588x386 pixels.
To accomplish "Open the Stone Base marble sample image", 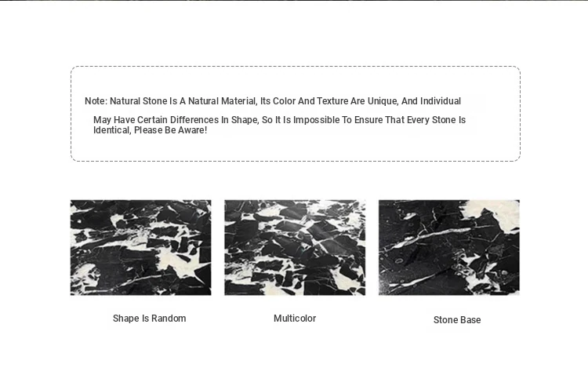I will click(449, 247).
